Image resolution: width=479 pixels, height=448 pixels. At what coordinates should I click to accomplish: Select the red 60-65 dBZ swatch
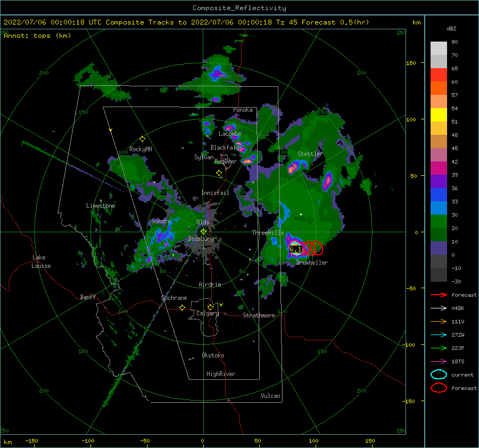439,75
